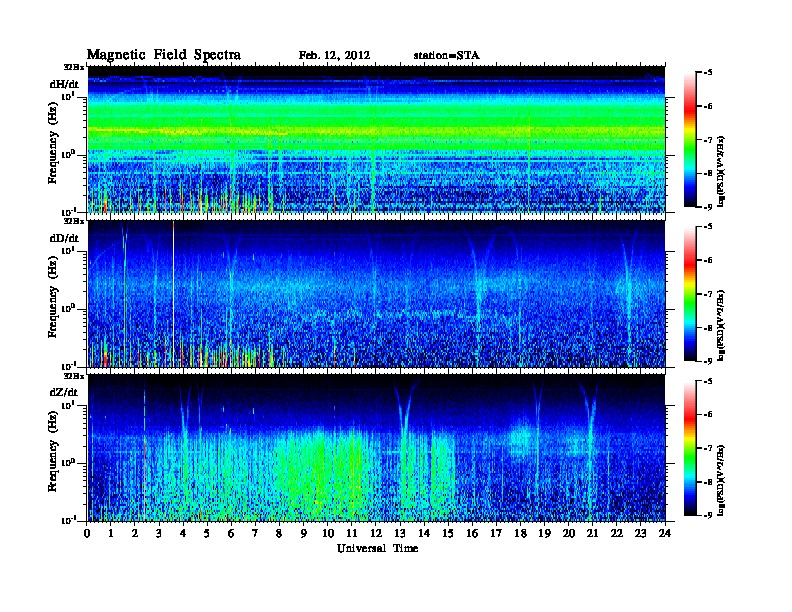Click the "Magnetic Field Spectra" plot title

click(164, 55)
